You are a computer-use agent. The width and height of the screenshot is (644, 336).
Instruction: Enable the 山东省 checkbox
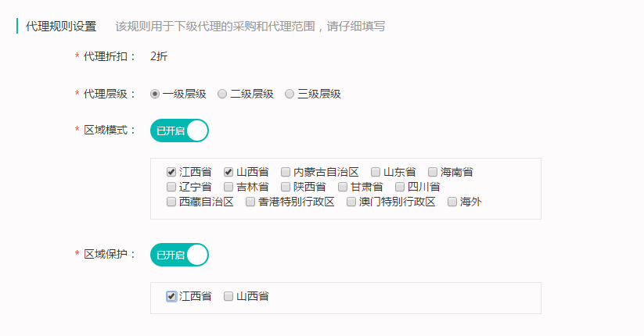coord(376,171)
